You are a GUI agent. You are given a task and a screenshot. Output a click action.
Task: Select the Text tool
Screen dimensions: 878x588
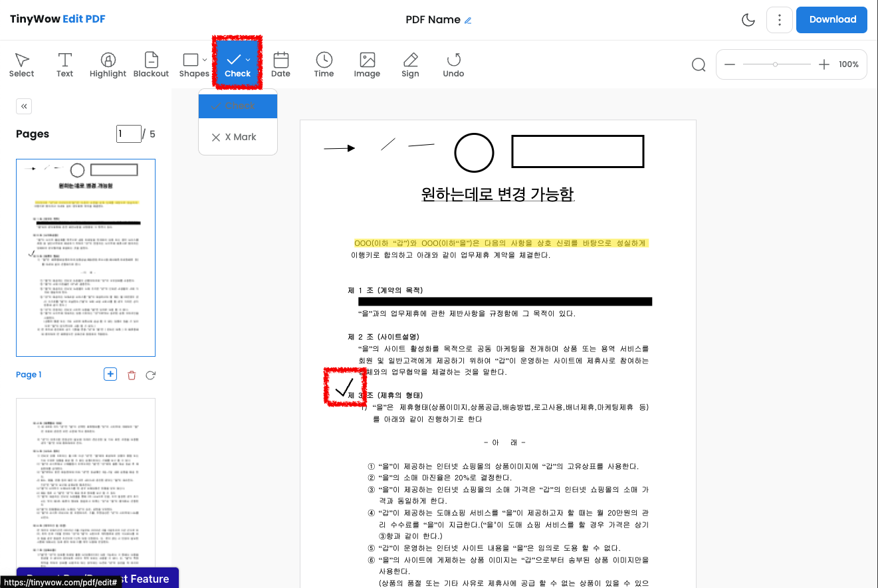click(x=64, y=64)
